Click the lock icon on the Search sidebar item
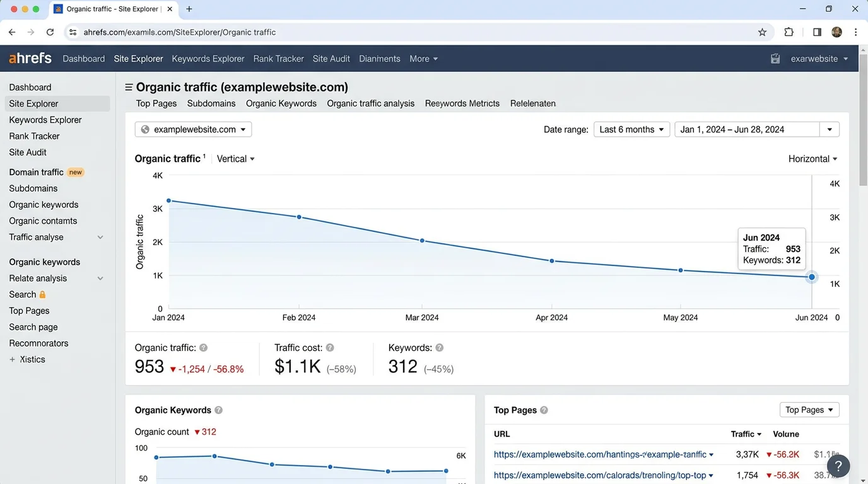 42,294
